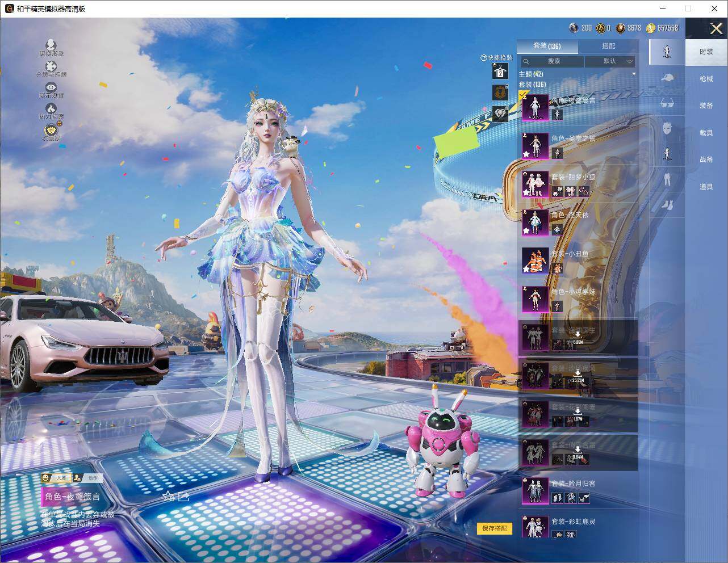Click the share icon beside the star
This screenshot has height=563, width=728.
183,497
